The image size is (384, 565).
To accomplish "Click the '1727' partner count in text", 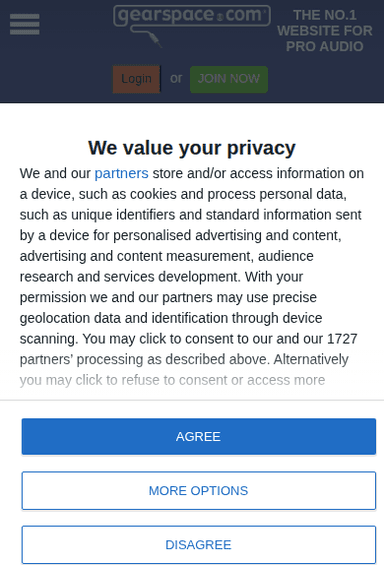I will (x=342, y=339).
